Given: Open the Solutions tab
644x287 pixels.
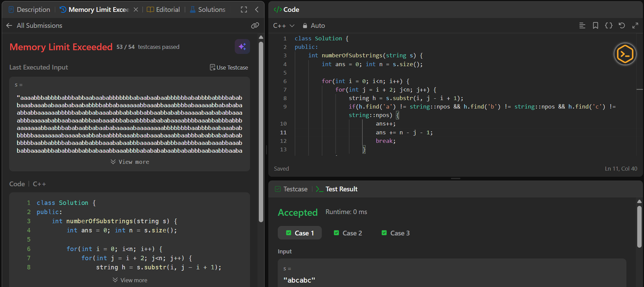Looking at the screenshot, I should 207,10.
